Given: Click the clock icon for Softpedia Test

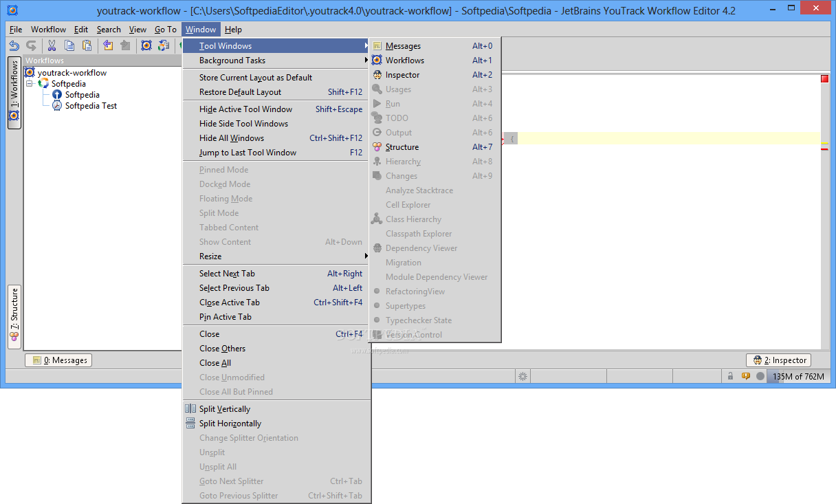Looking at the screenshot, I should tap(57, 106).
